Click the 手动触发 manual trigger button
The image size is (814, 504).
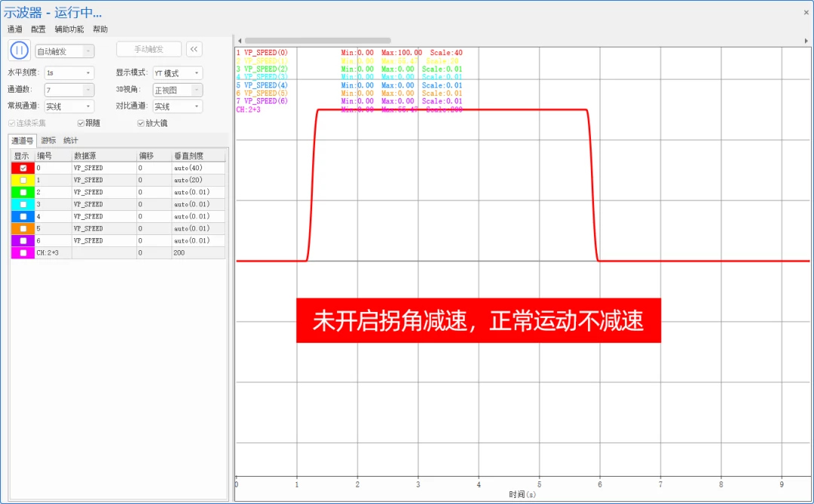pos(149,49)
